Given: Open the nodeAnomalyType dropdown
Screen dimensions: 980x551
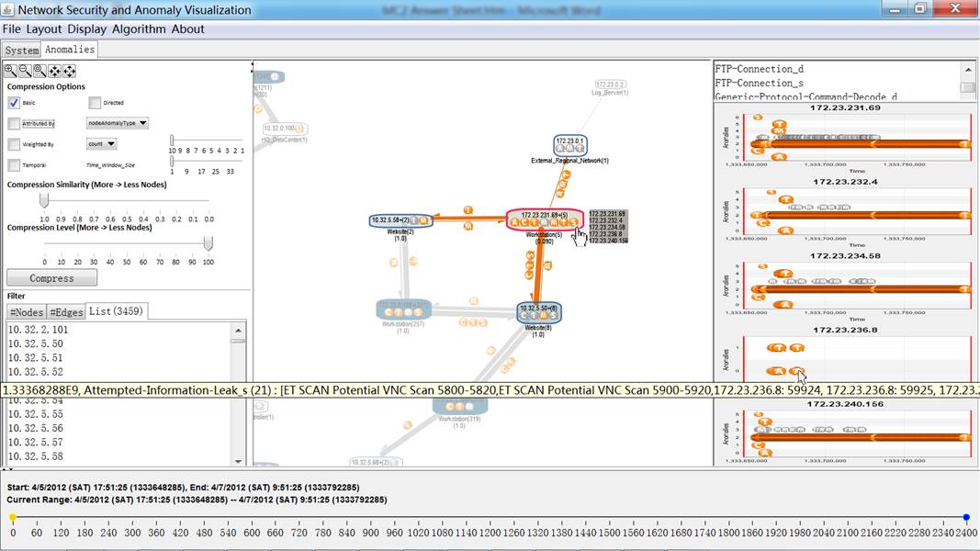Looking at the screenshot, I should [x=118, y=123].
